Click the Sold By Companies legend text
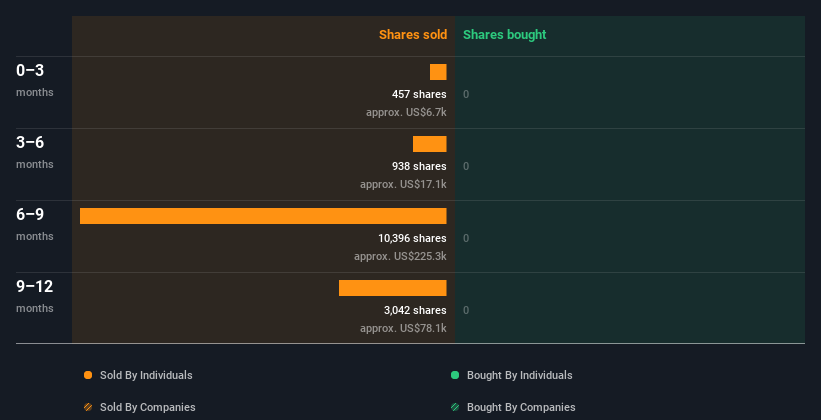The width and height of the screenshot is (821, 420). click(148, 407)
